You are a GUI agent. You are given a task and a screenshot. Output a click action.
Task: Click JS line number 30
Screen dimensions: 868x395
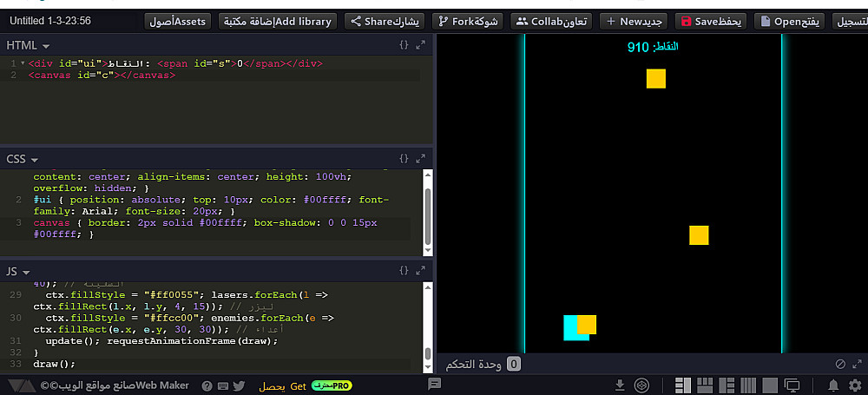[16, 318]
